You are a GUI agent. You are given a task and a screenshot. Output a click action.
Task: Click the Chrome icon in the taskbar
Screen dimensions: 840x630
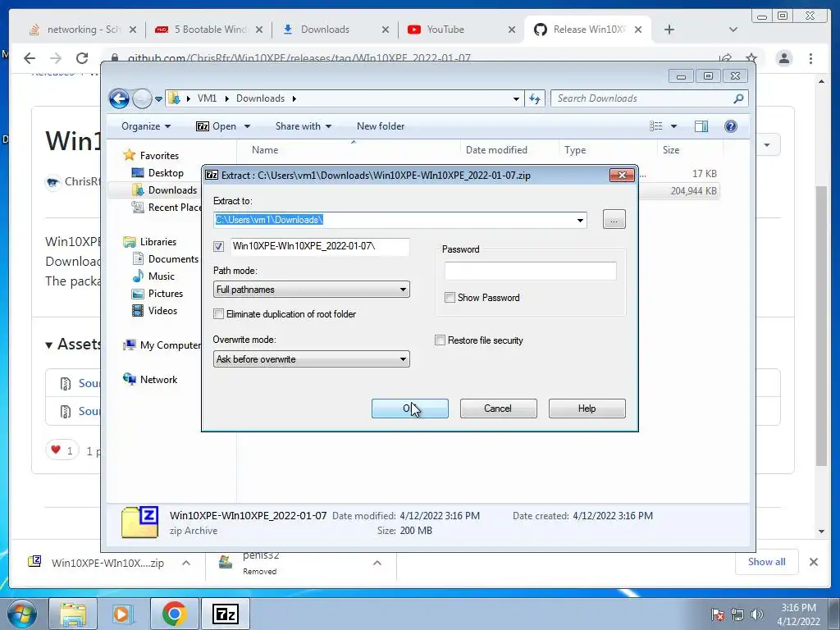pos(175,614)
